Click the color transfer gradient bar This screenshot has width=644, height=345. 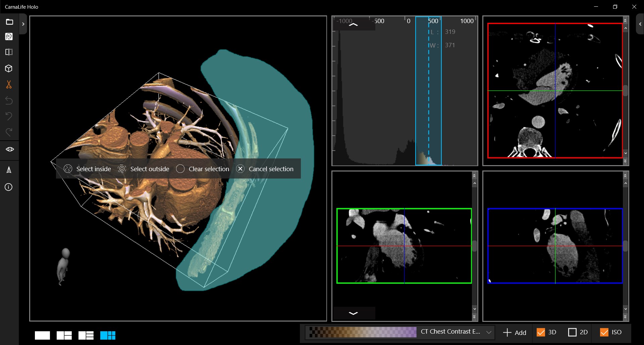tap(363, 332)
